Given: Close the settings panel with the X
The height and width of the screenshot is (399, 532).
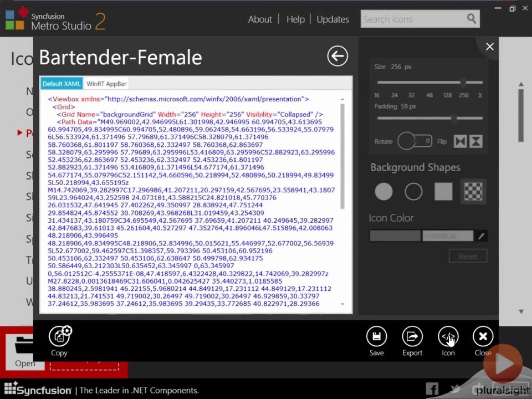Looking at the screenshot, I should pyautogui.click(x=489, y=47).
